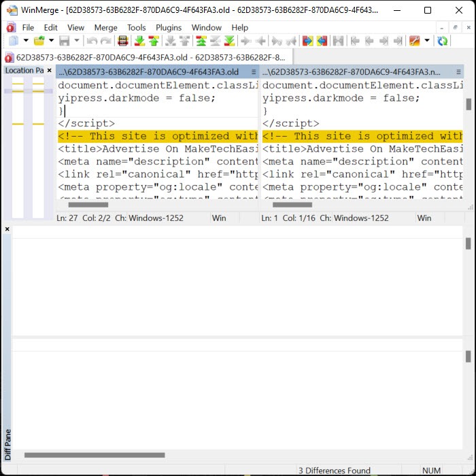This screenshot has height=476, width=476.
Task: Click the Refresh green arrows icon
Action: coord(443,41)
